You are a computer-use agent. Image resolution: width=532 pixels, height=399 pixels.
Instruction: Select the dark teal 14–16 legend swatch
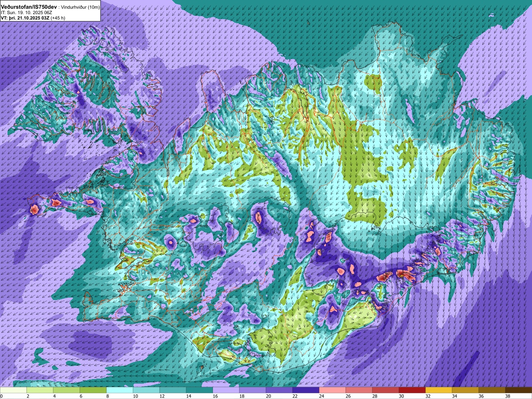tap(199, 390)
